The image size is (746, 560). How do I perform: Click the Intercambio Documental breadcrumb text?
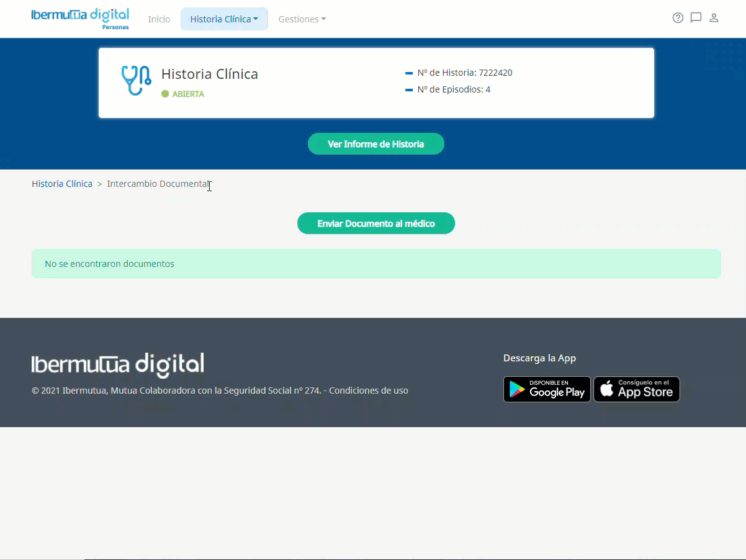(x=158, y=184)
